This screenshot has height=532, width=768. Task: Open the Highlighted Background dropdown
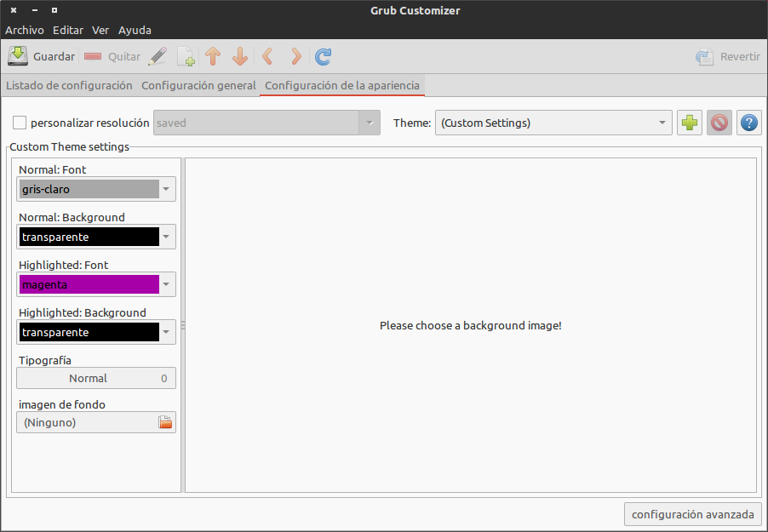coord(95,332)
